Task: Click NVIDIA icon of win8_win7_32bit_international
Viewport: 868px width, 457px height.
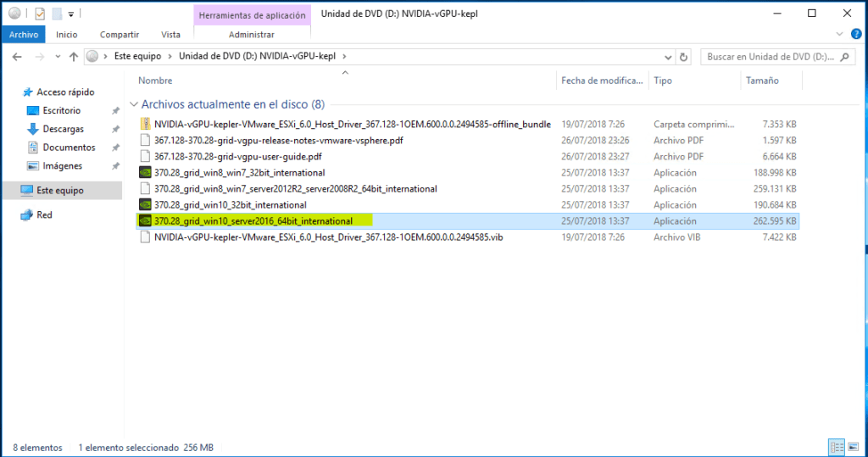Action: click(x=145, y=172)
